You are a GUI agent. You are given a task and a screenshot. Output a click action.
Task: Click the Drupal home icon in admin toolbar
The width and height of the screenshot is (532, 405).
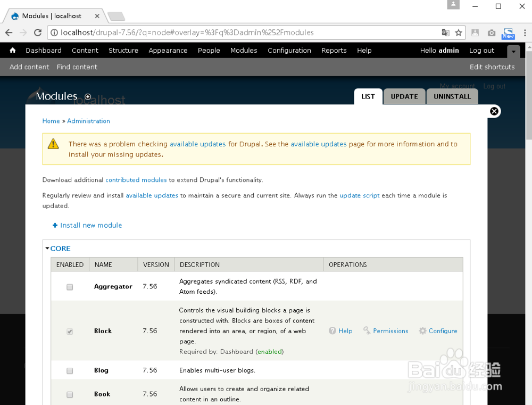[13, 50]
